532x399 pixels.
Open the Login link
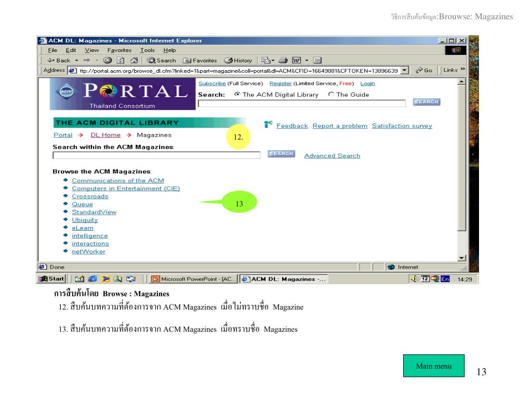(368, 84)
